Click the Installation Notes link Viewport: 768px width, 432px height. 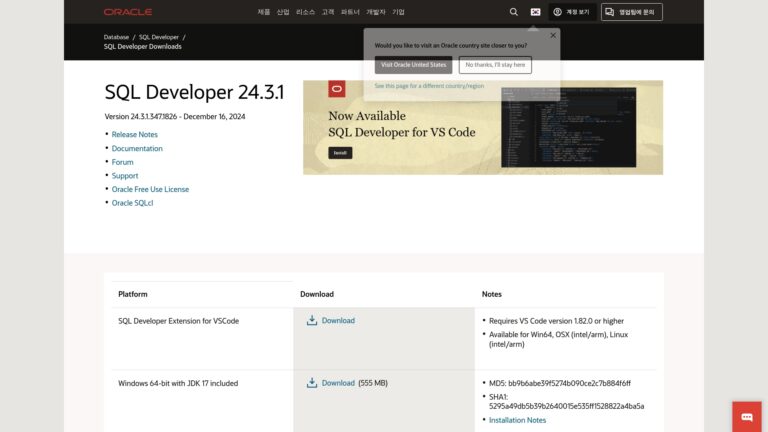(x=517, y=420)
